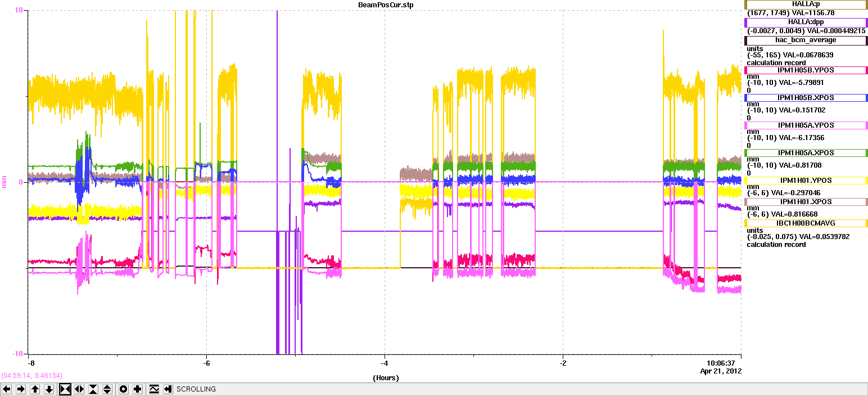Click the -2 x-axis tick label
This screenshot has width=868, height=396.
pyautogui.click(x=563, y=363)
